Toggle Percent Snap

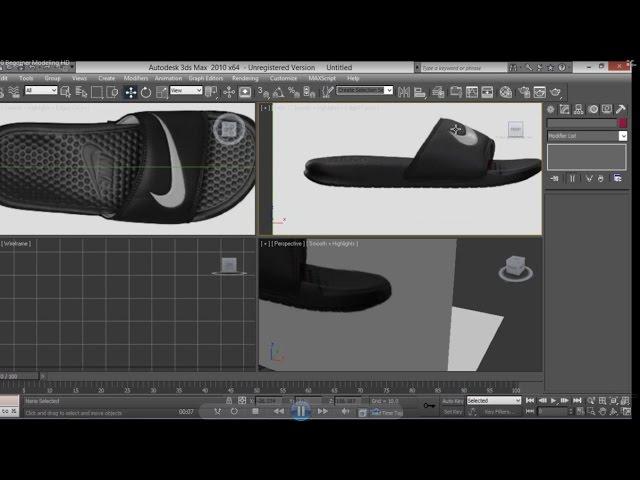click(x=293, y=92)
